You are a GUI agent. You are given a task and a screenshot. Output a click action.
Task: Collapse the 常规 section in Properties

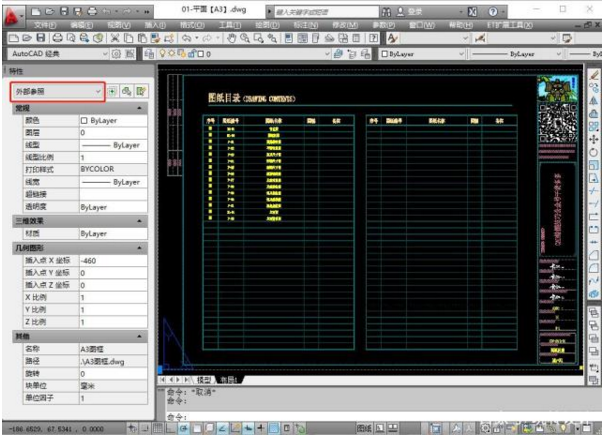pyautogui.click(x=139, y=109)
